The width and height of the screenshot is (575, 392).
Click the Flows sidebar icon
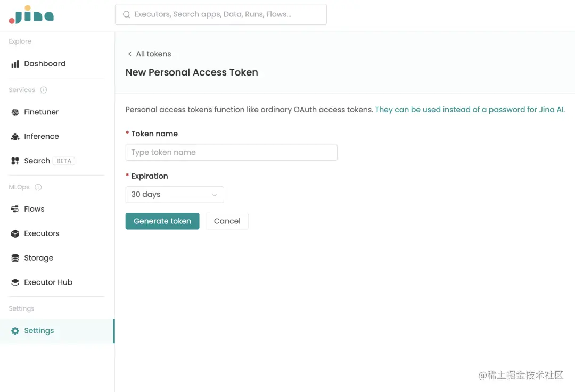click(x=15, y=209)
